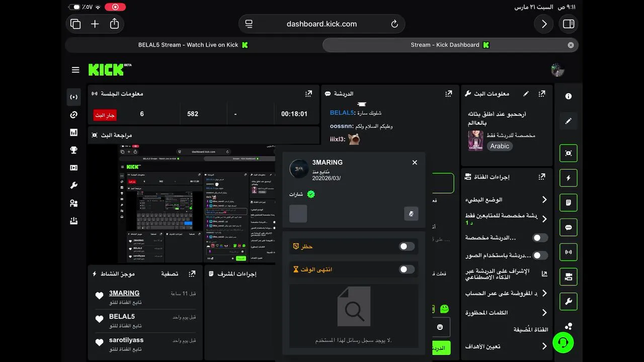Open the analytics bar chart sidebar icon

pyautogui.click(x=74, y=133)
